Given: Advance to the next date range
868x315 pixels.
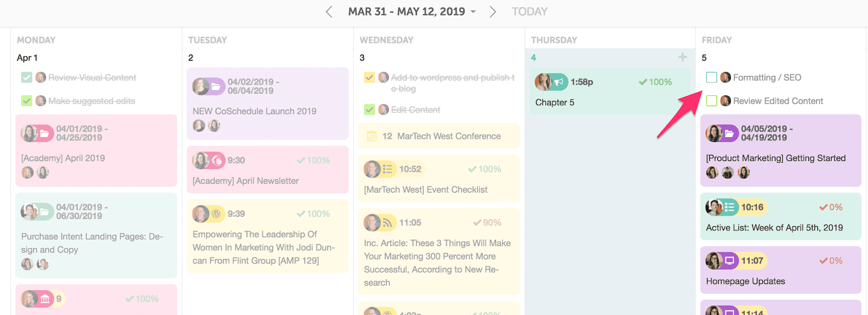Looking at the screenshot, I should click(x=493, y=12).
